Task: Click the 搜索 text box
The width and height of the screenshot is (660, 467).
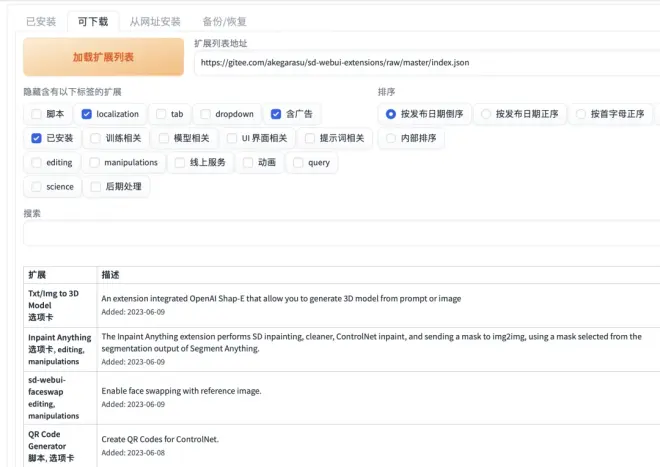Action: [340, 234]
